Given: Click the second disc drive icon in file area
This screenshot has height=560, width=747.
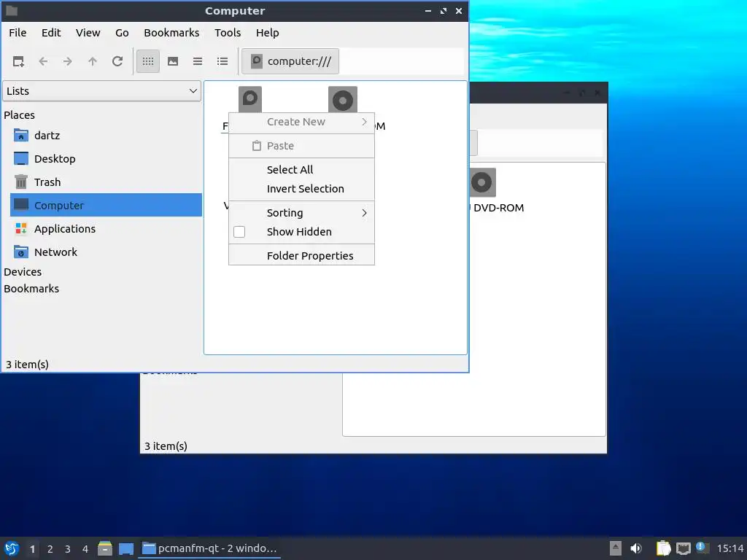Looking at the screenshot, I should (343, 99).
